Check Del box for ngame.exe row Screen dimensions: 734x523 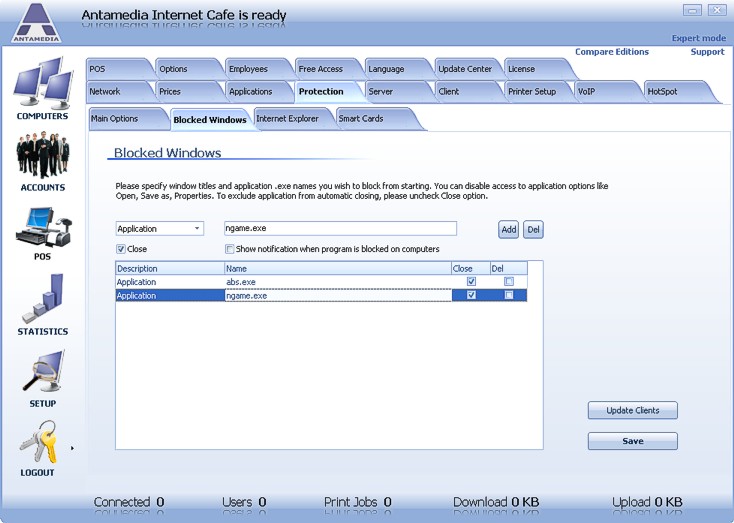tap(509, 295)
